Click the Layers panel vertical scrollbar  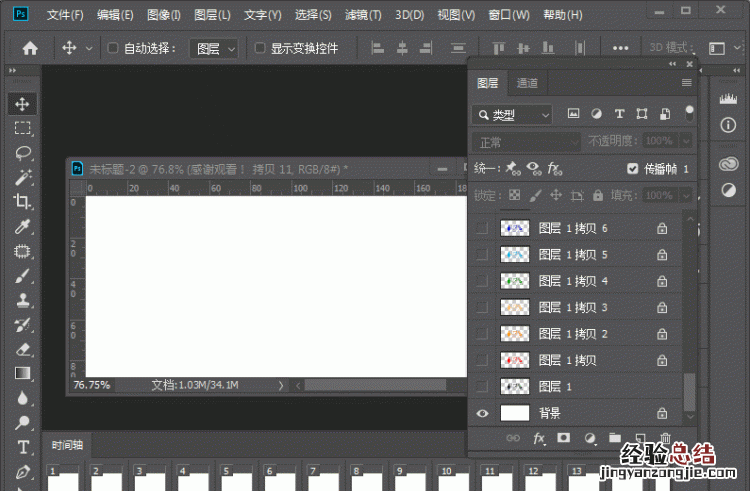tap(689, 390)
